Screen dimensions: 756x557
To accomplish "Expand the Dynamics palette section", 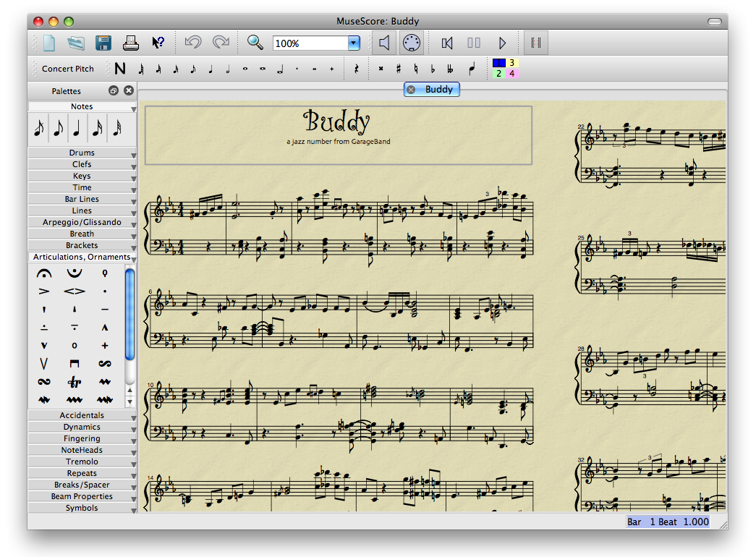I will [82, 427].
